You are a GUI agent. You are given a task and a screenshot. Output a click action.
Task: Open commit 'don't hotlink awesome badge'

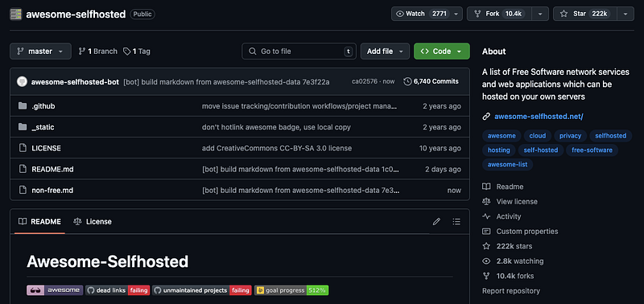tap(276, 127)
